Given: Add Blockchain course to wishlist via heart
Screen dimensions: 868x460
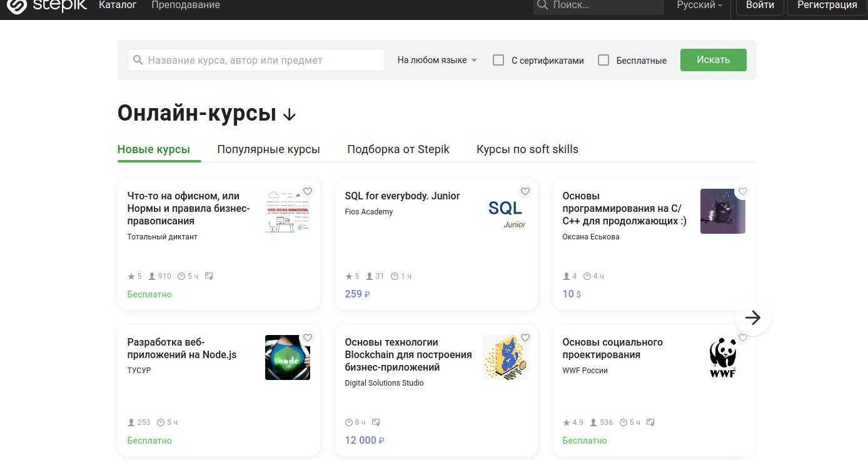Looking at the screenshot, I should point(525,338).
